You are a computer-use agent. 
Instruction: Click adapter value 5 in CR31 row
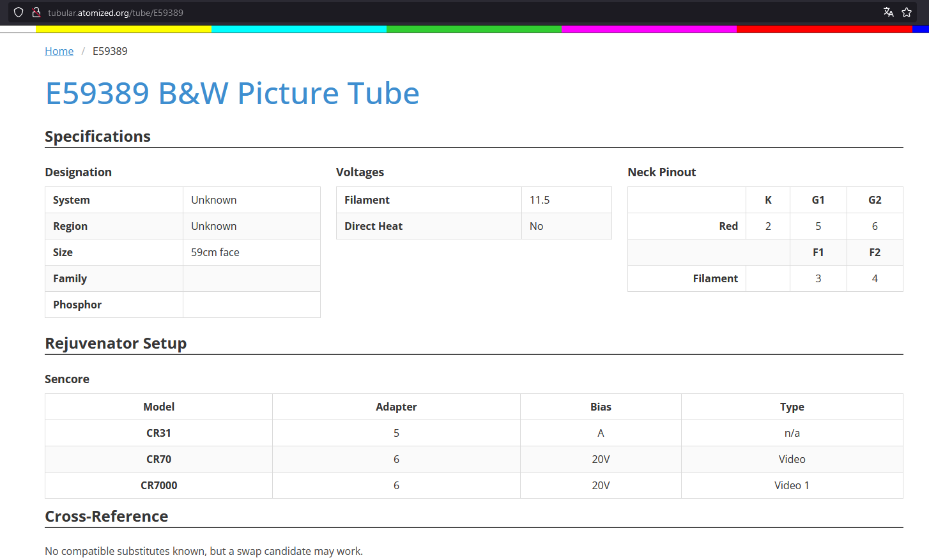[396, 433]
